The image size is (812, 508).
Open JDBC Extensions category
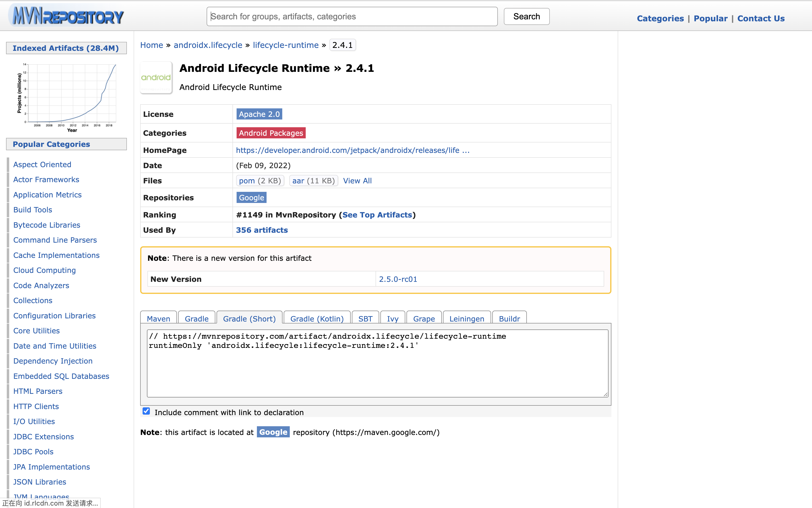pos(43,437)
